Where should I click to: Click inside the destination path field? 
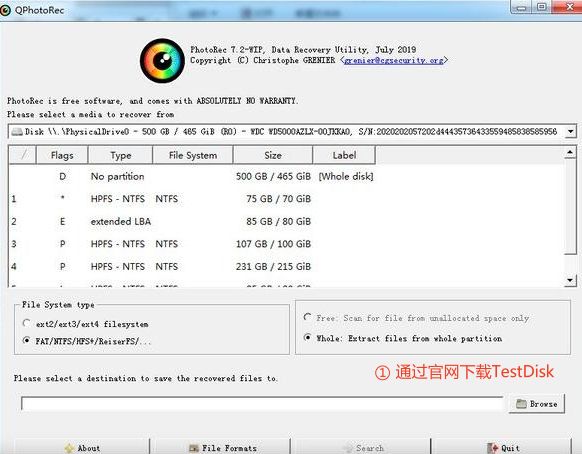(262, 404)
